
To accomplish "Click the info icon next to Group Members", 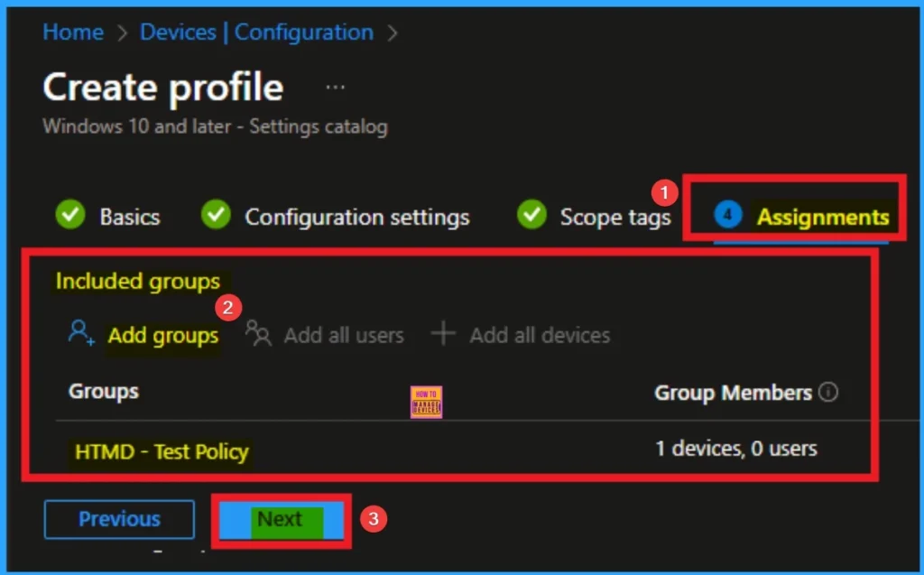I will pos(828,392).
